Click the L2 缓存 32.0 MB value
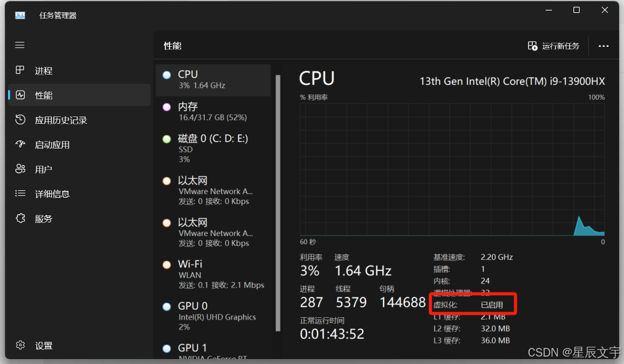624x364 pixels. pos(495,329)
